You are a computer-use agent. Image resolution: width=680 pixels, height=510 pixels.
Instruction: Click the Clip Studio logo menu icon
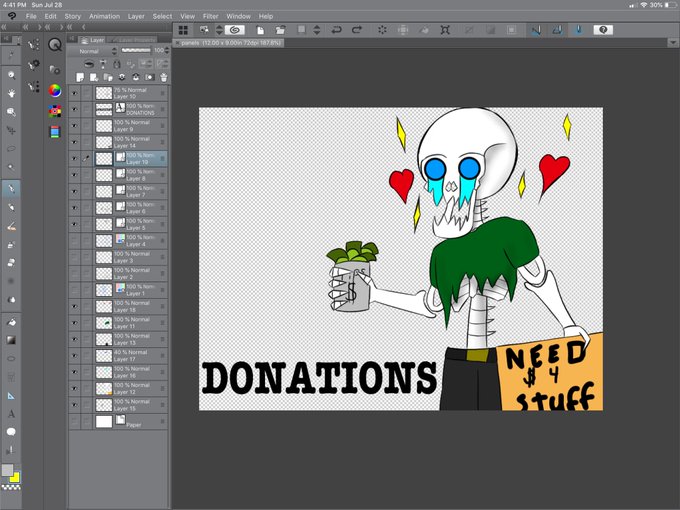tap(12, 16)
